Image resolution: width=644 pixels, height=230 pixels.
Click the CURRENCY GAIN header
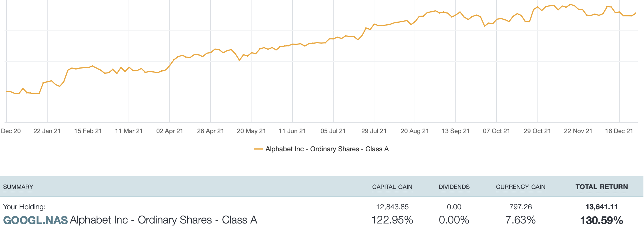tap(521, 187)
